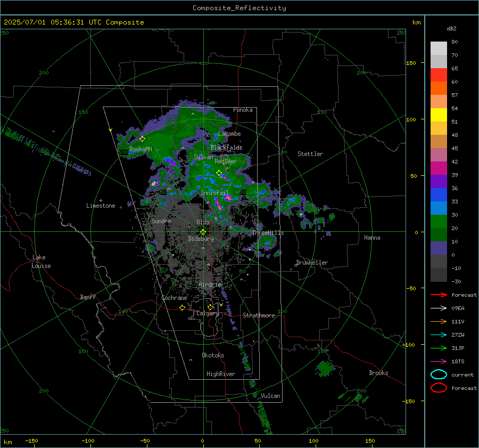Click the 18TS legend label
Screen dimensions: 479x448
pos(458,362)
